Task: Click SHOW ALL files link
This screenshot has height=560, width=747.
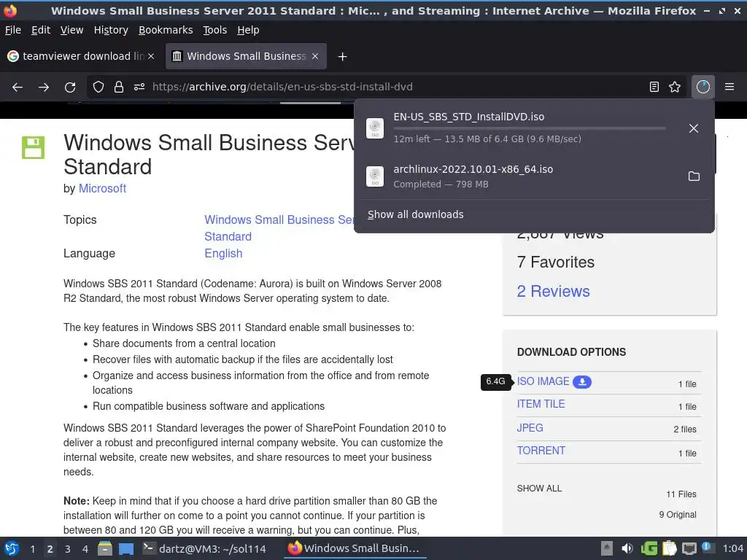Action: 539,489
